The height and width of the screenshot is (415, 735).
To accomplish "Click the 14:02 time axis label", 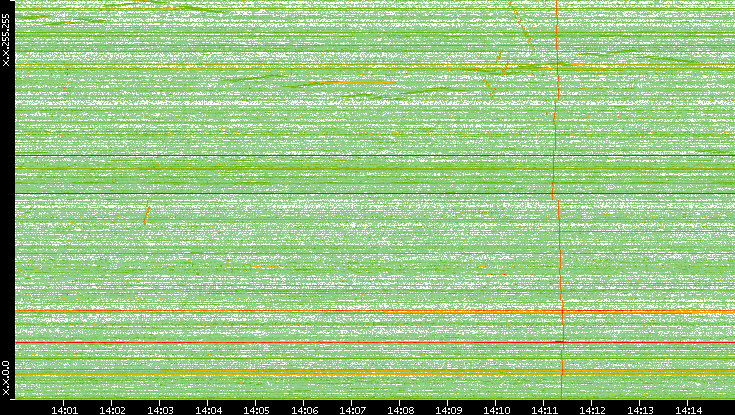I will (x=112, y=410).
